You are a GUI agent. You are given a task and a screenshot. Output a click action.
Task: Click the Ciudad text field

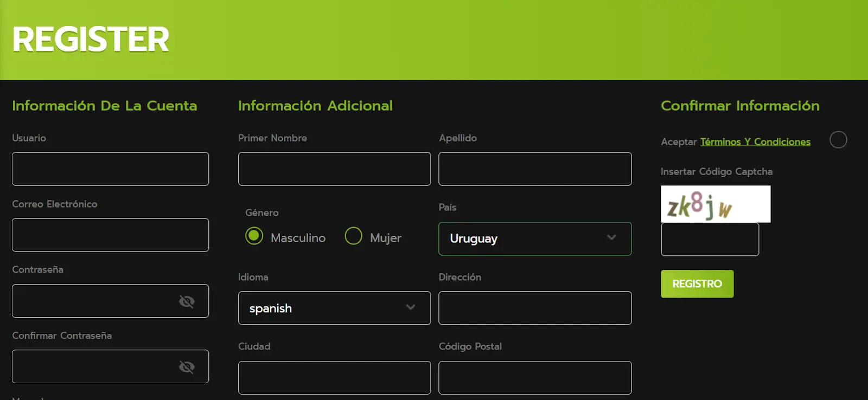pyautogui.click(x=334, y=378)
